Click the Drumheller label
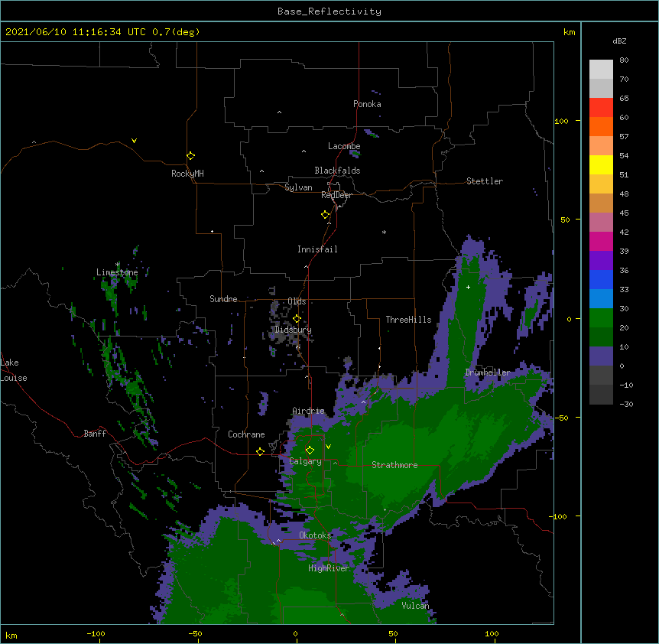Viewport: 659px width, 644px height. (x=488, y=372)
